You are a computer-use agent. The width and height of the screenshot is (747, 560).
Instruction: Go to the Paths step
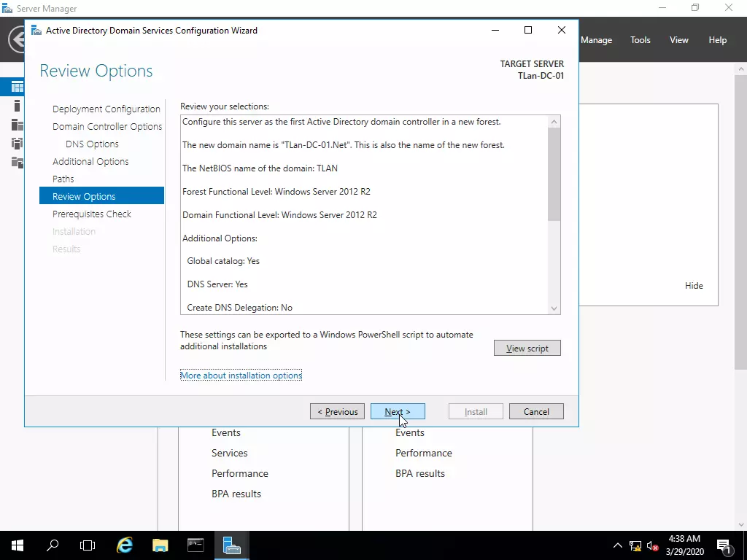pyautogui.click(x=63, y=179)
